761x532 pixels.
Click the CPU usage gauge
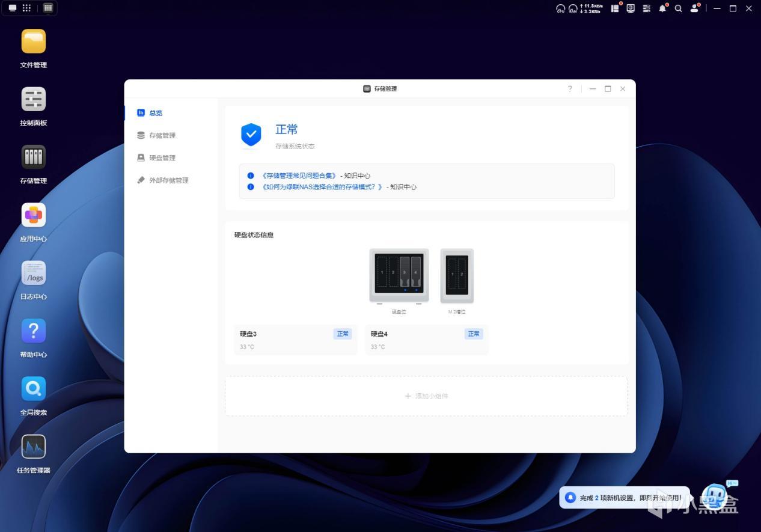coord(561,8)
